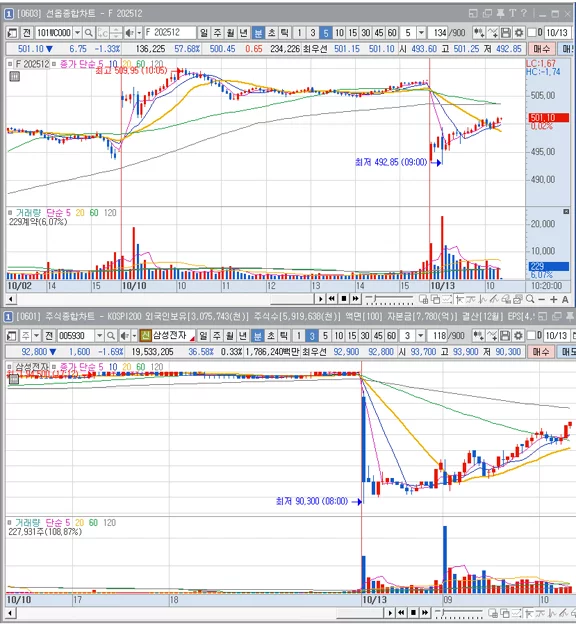Screen dimensions: 576x626
Task: Click search magnifier next to 101WC000 code
Action: [89, 33]
